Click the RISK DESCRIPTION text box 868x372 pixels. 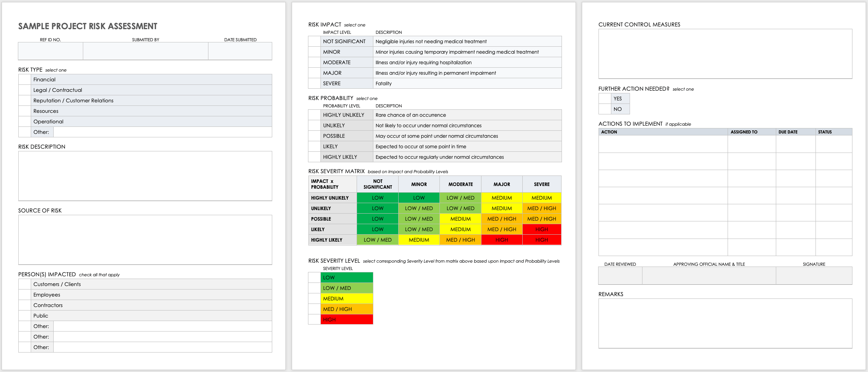pyautogui.click(x=145, y=176)
